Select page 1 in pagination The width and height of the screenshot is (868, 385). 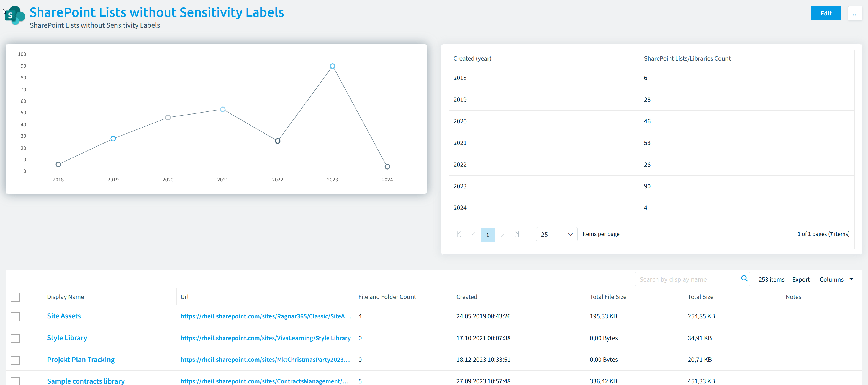click(x=487, y=235)
